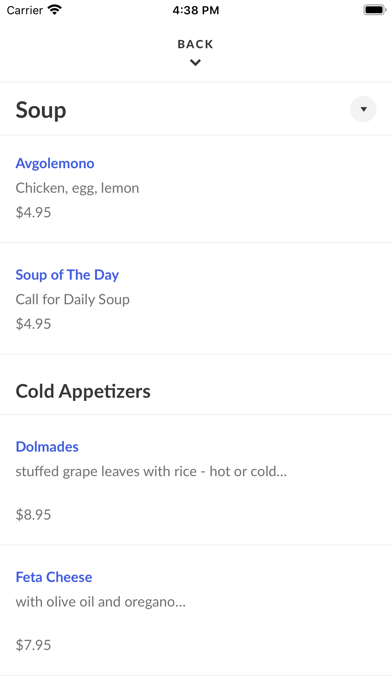Click the Wi-Fi icon in the status bar
The image size is (392, 696).
[x=55, y=10]
